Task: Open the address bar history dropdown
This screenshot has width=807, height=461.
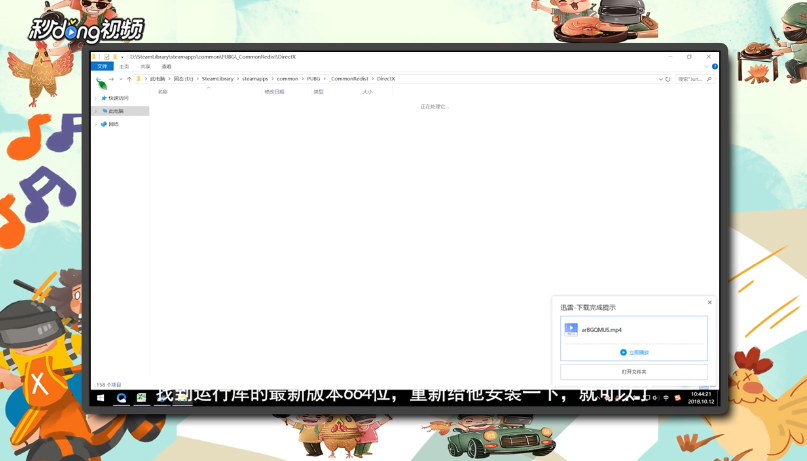Action: click(660, 79)
